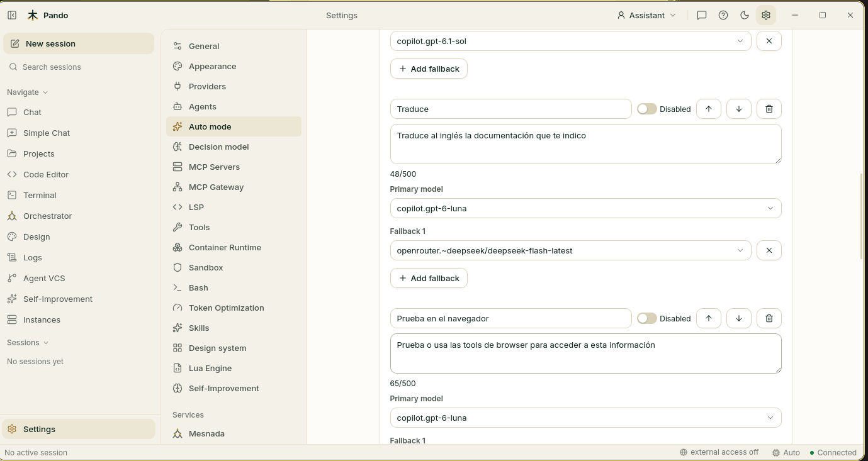Open the Providers settings tab
The height and width of the screenshot is (461, 868).
234,86
